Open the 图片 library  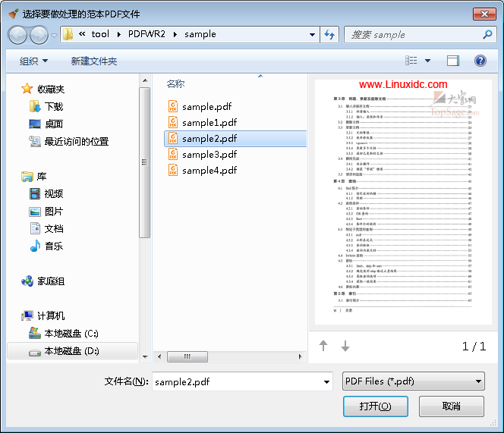click(54, 211)
